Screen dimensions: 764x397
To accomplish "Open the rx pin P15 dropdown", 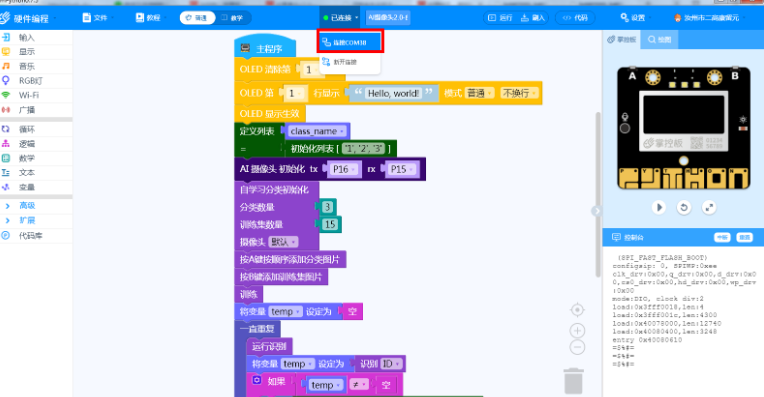I will coord(402,169).
